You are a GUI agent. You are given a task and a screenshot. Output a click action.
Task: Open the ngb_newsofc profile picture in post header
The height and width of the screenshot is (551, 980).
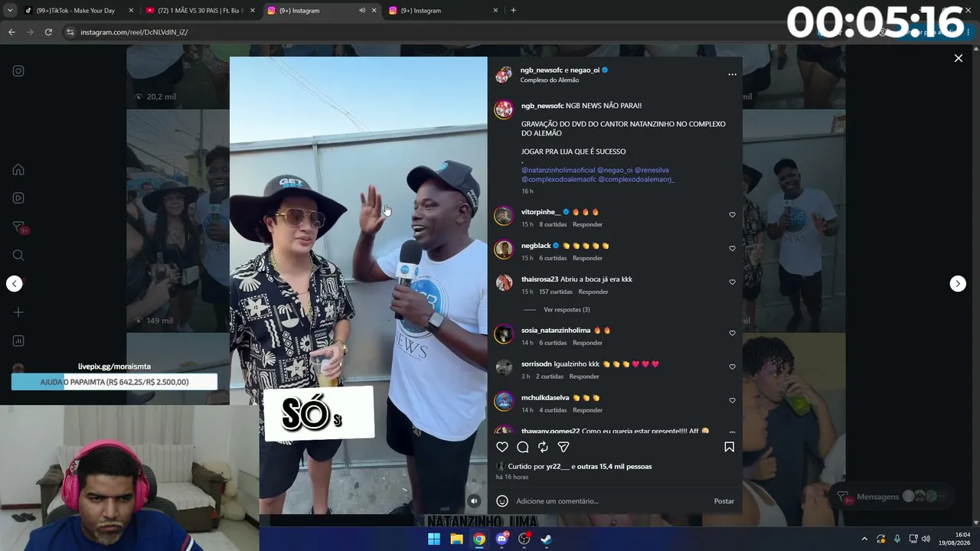point(503,74)
